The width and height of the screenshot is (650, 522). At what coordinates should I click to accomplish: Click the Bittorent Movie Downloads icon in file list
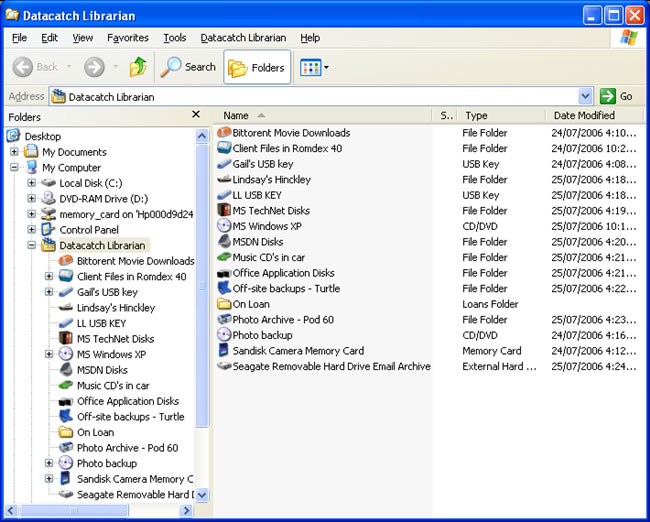[x=224, y=132]
